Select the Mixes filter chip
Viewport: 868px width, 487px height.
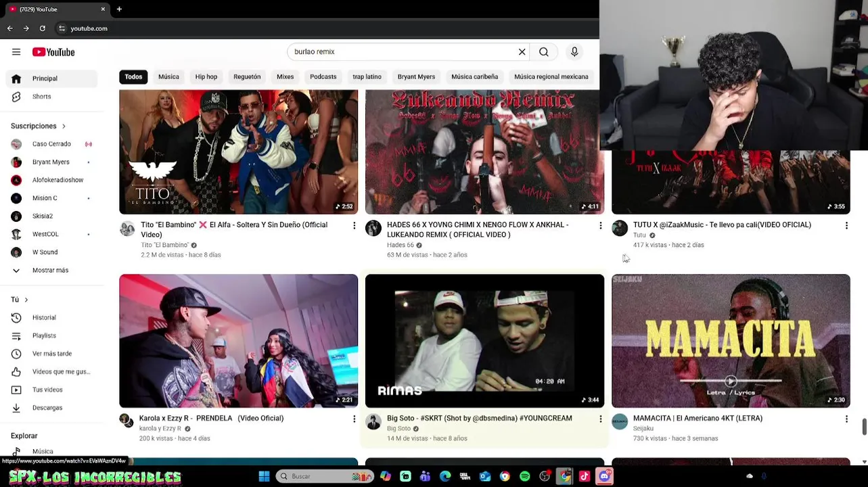click(x=285, y=76)
